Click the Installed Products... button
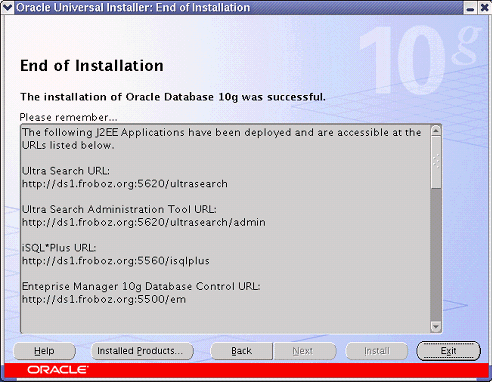Viewport: 492px width, 382px height. [142, 351]
